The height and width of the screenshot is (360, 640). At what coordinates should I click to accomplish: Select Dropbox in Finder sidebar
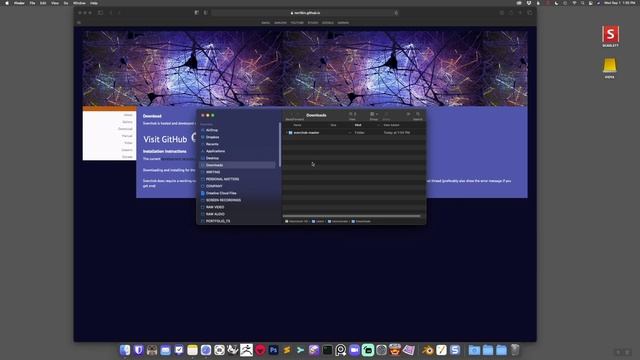[x=212, y=137]
